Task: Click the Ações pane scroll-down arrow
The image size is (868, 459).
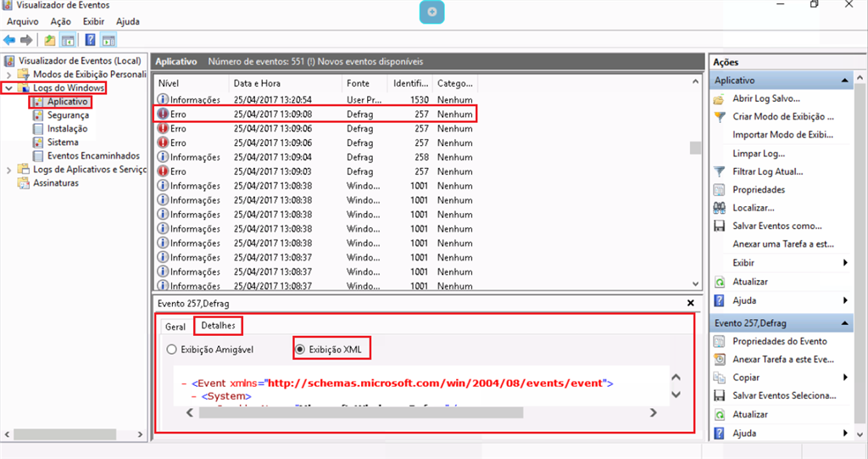Action: (x=860, y=434)
